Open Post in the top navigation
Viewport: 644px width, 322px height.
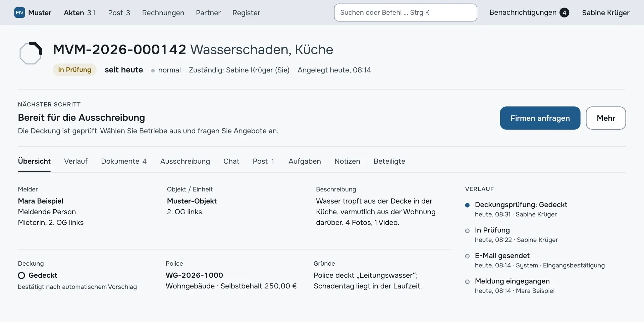point(119,13)
